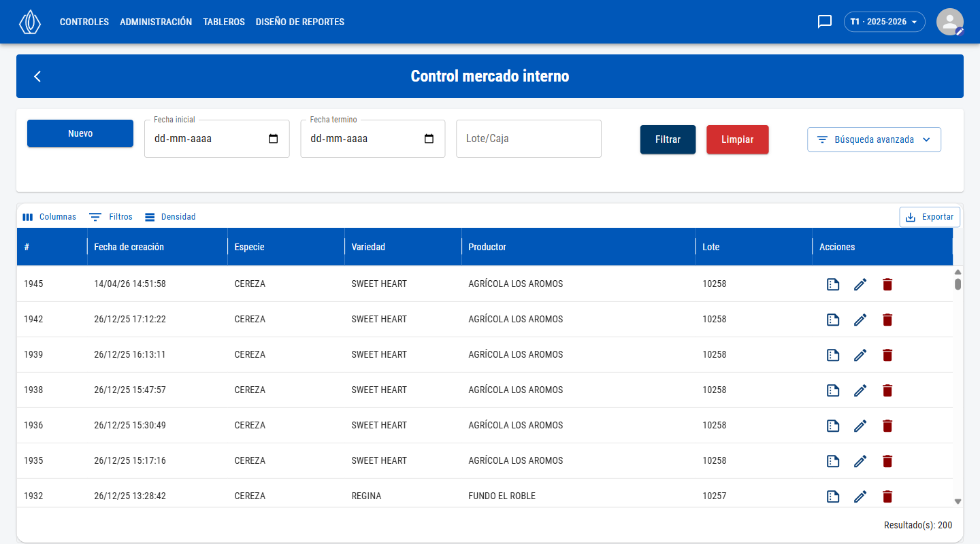Screen dimensions: 980x544
Task: Click the Fecha termino date field
Action: (x=373, y=139)
